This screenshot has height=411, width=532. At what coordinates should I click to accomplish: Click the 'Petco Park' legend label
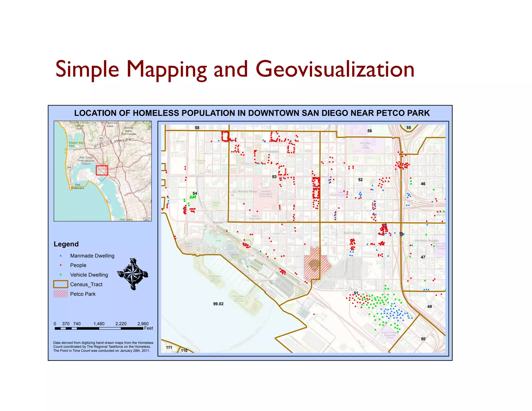pyautogui.click(x=83, y=294)
